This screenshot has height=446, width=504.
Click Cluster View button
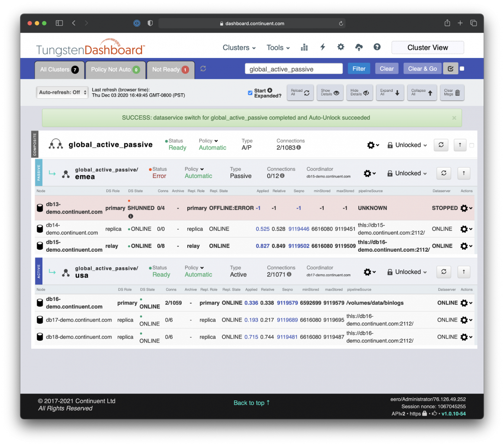click(x=427, y=48)
